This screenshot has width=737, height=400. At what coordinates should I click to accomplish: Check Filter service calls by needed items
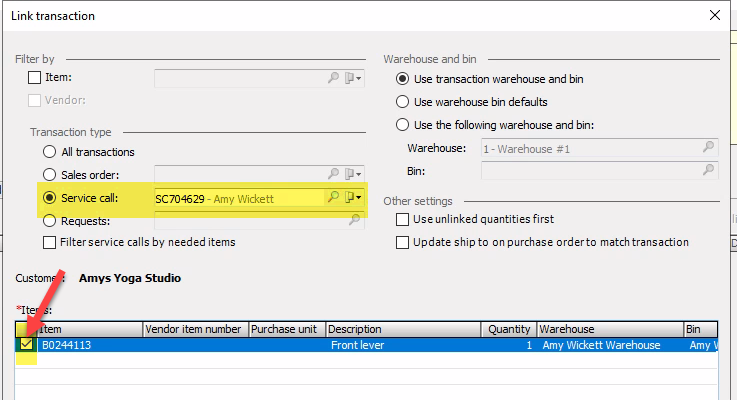[49, 243]
